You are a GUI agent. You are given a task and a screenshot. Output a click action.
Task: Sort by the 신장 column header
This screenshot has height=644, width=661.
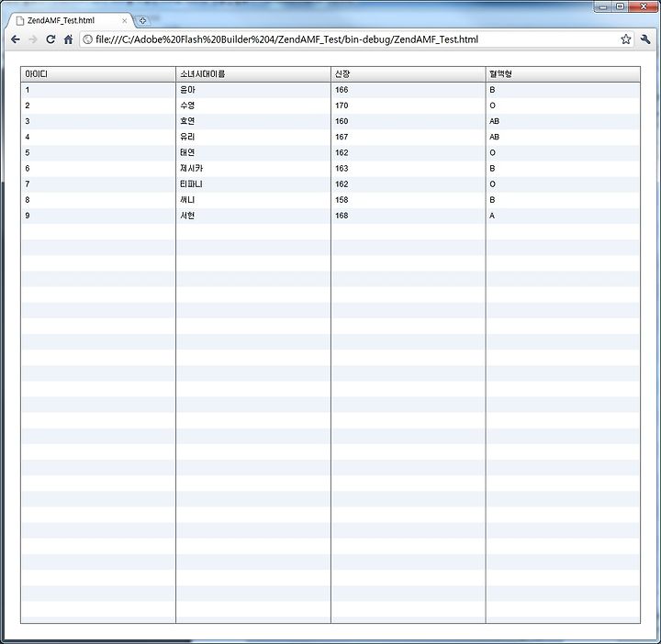pyautogui.click(x=408, y=74)
